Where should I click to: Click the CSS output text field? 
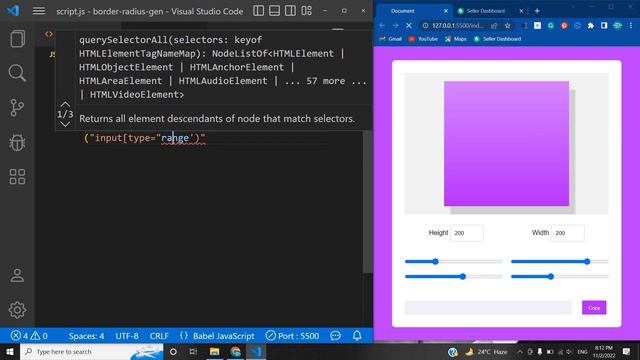click(x=488, y=308)
